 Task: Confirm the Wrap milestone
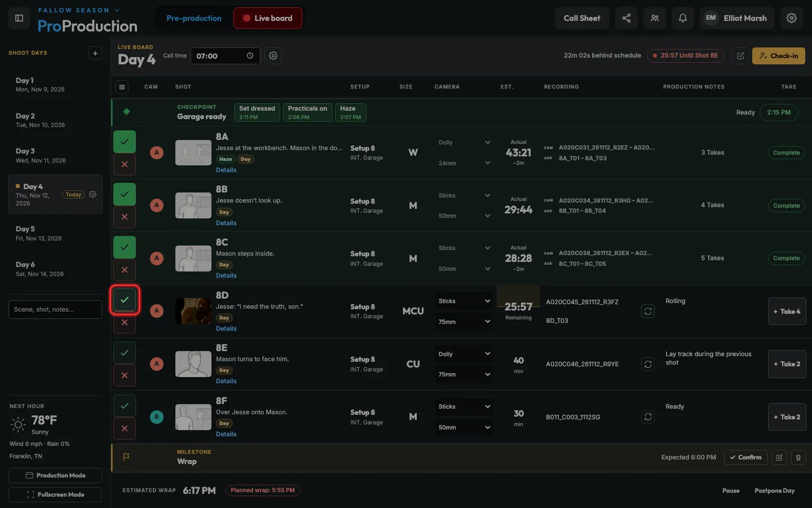[x=745, y=457]
